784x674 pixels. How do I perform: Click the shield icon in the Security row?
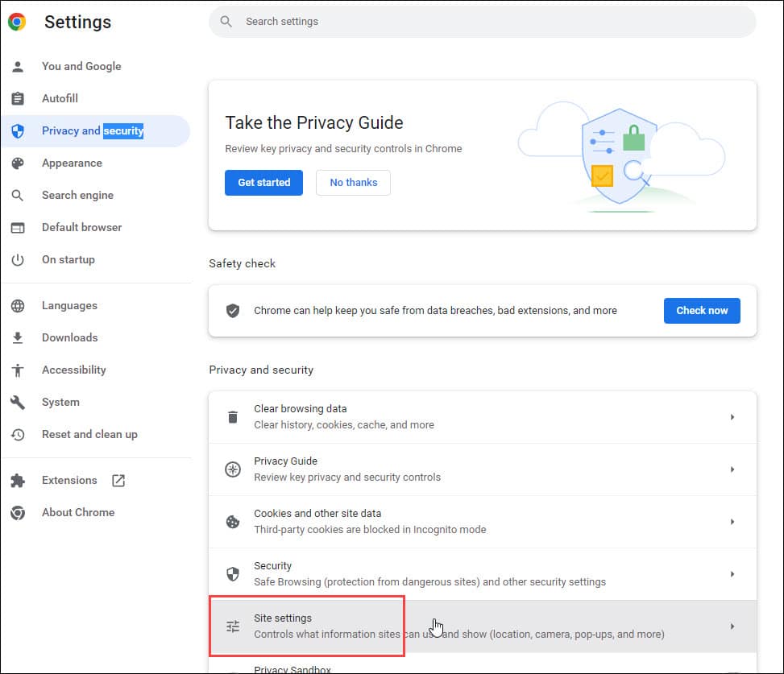point(233,574)
